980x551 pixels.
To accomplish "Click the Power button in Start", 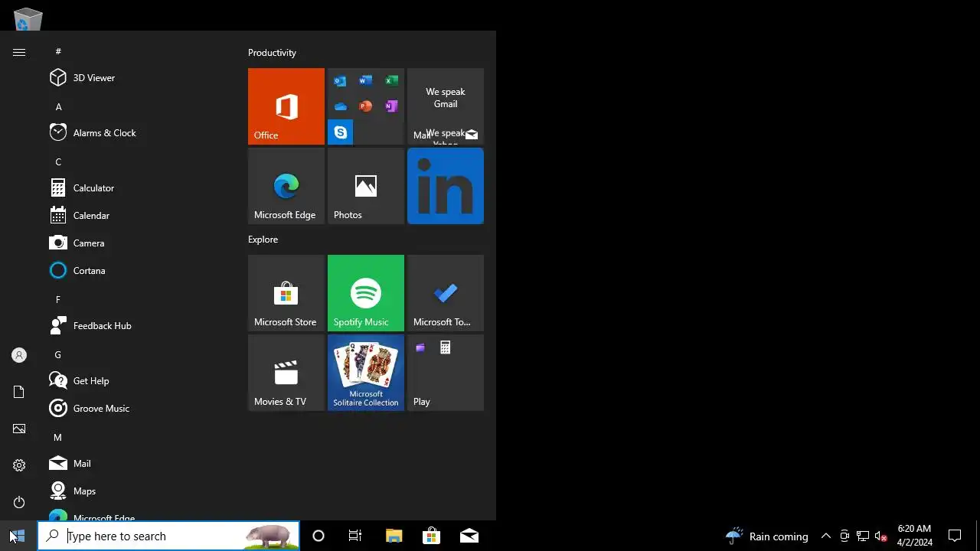I will coord(19,502).
